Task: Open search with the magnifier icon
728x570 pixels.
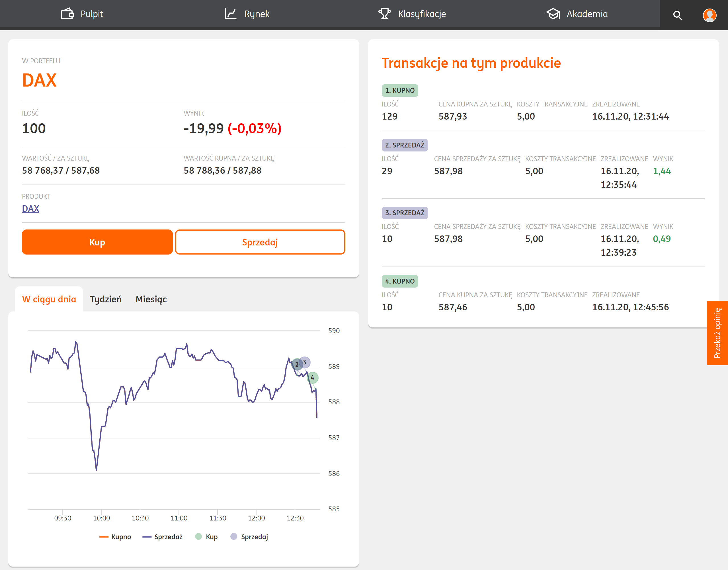Action: point(677,15)
